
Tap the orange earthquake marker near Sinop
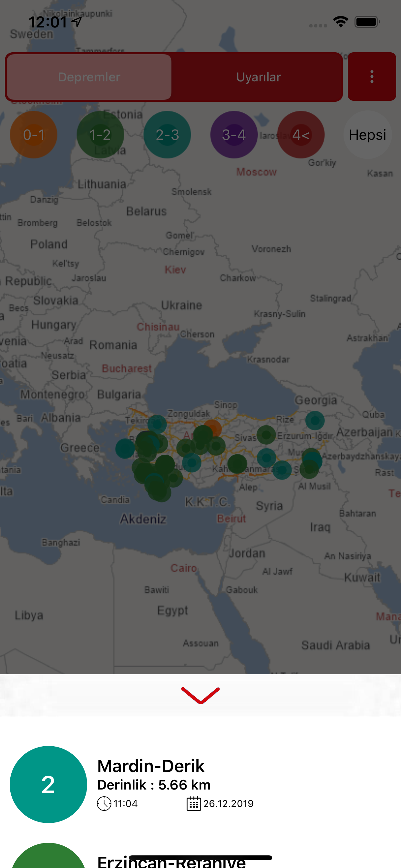pyautogui.click(x=213, y=428)
